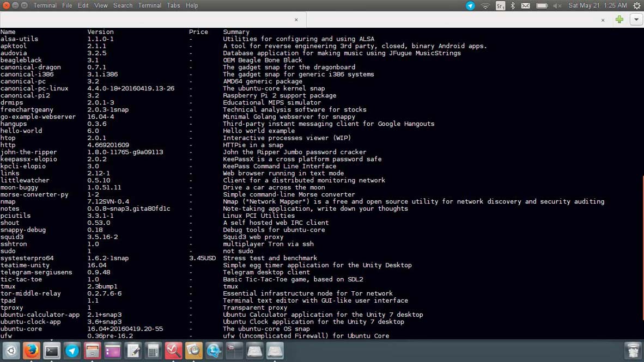Open Telegram from the dock
Screen dimensions: 644x362
coord(72,351)
